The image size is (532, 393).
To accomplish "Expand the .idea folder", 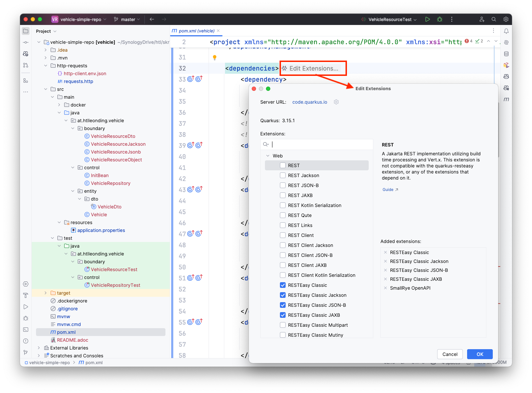I will tap(45, 50).
